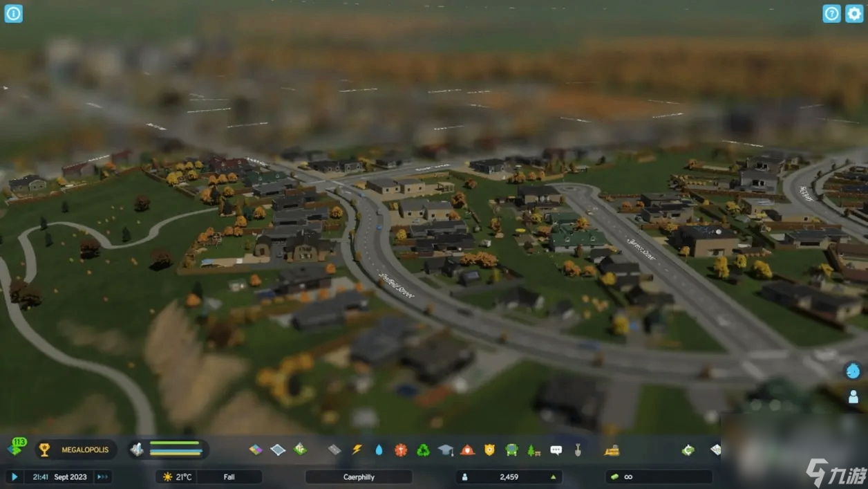Open the police build menu
This screenshot has height=489, width=868.
[490, 450]
